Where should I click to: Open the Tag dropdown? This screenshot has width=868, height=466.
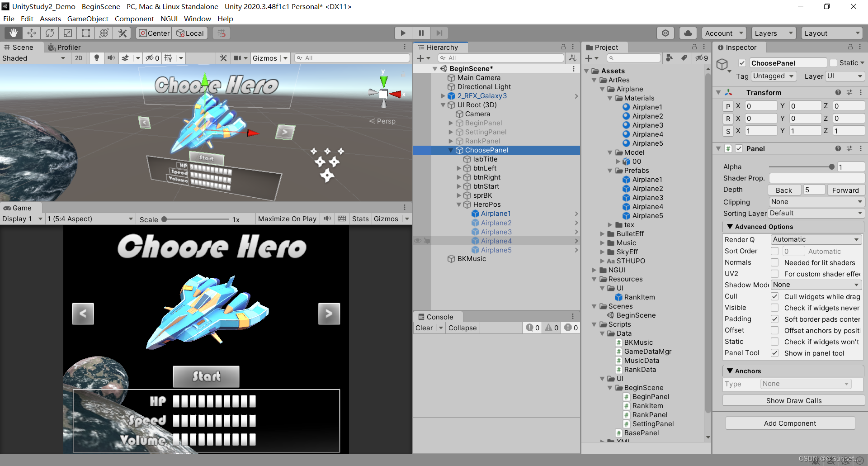pyautogui.click(x=774, y=76)
